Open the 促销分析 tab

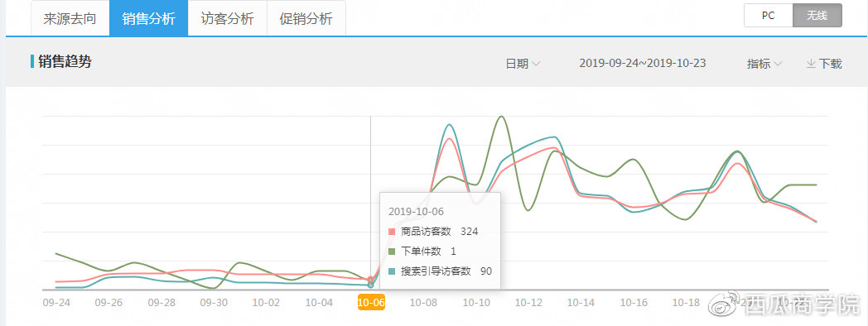point(306,19)
